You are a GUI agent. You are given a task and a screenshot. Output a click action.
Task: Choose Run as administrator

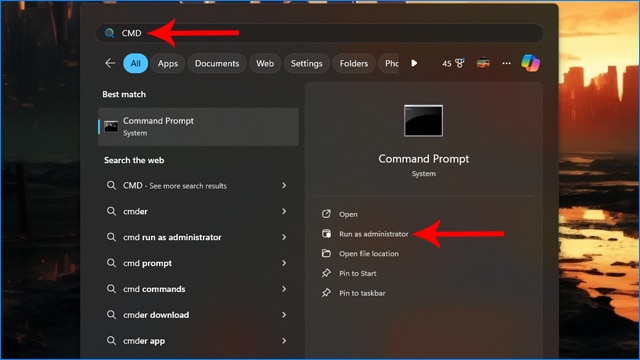coord(373,234)
